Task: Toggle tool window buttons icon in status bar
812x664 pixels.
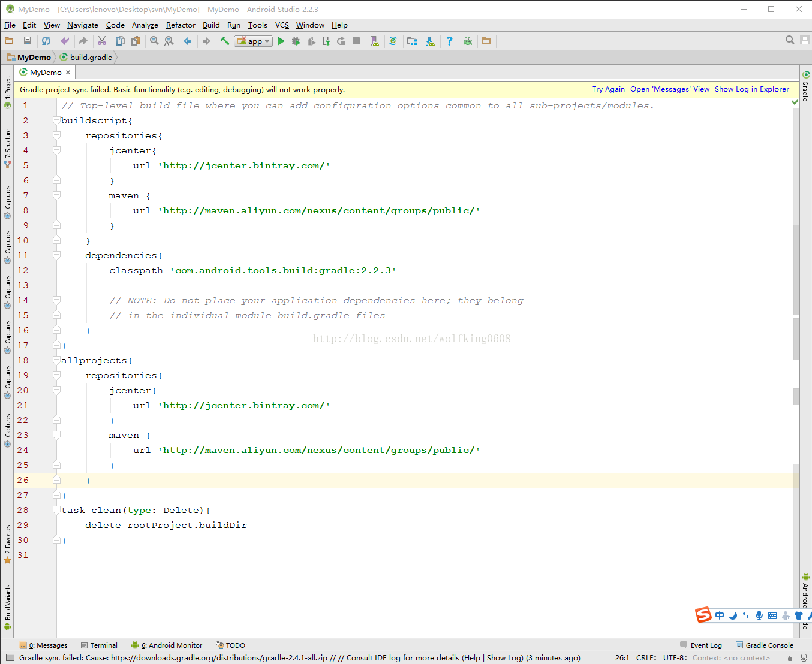Action: [10, 658]
